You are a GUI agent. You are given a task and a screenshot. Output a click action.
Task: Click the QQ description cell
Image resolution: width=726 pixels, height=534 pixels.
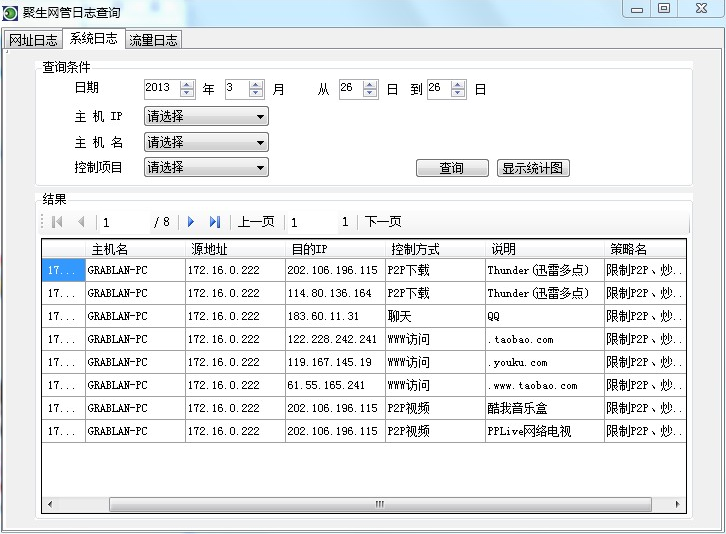coord(544,316)
